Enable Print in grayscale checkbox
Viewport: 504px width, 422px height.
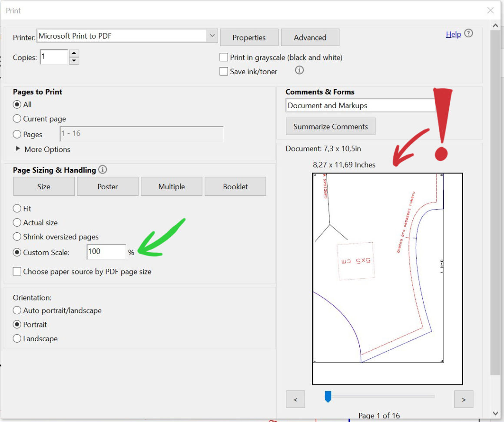pyautogui.click(x=224, y=57)
